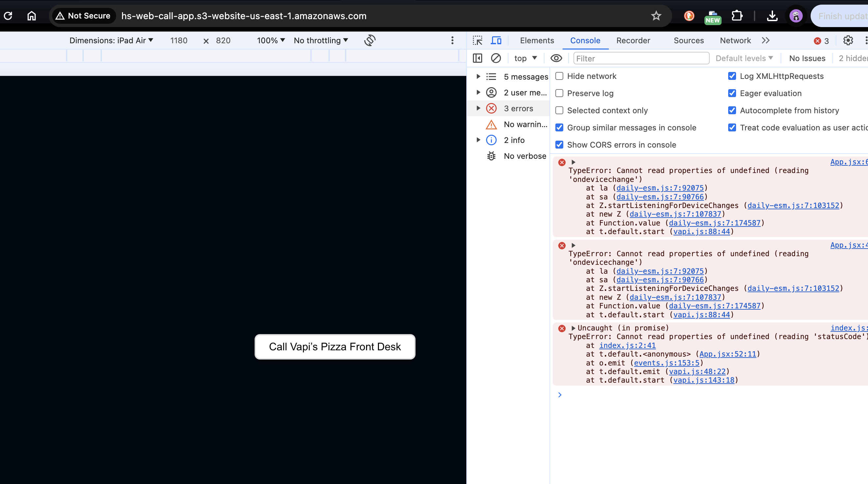Switch to the Network tab
Image resolution: width=868 pixels, height=484 pixels.
tap(735, 41)
